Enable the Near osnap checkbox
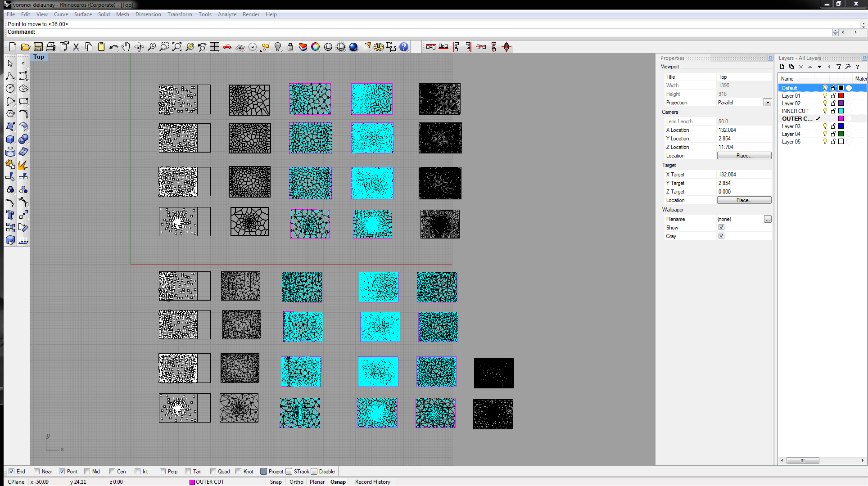The height and width of the screenshot is (486, 868). pyautogui.click(x=37, y=472)
